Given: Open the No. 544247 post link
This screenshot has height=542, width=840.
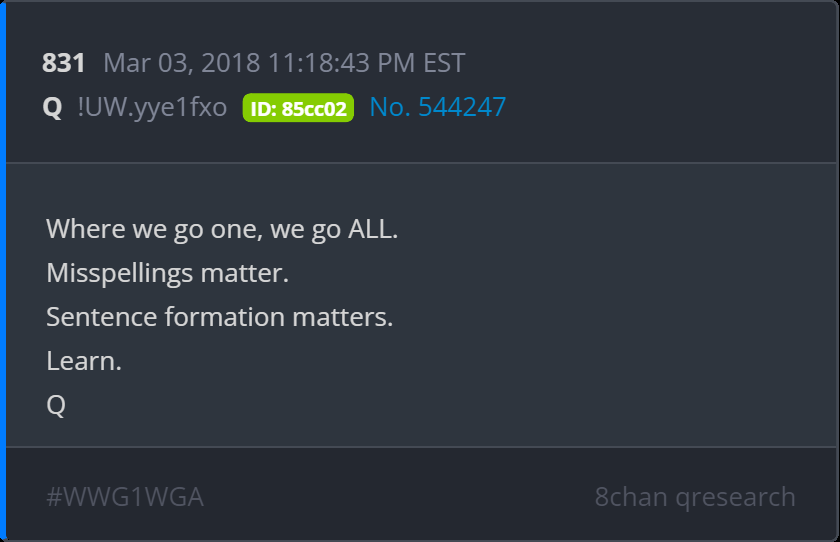Looking at the screenshot, I should 437,107.
